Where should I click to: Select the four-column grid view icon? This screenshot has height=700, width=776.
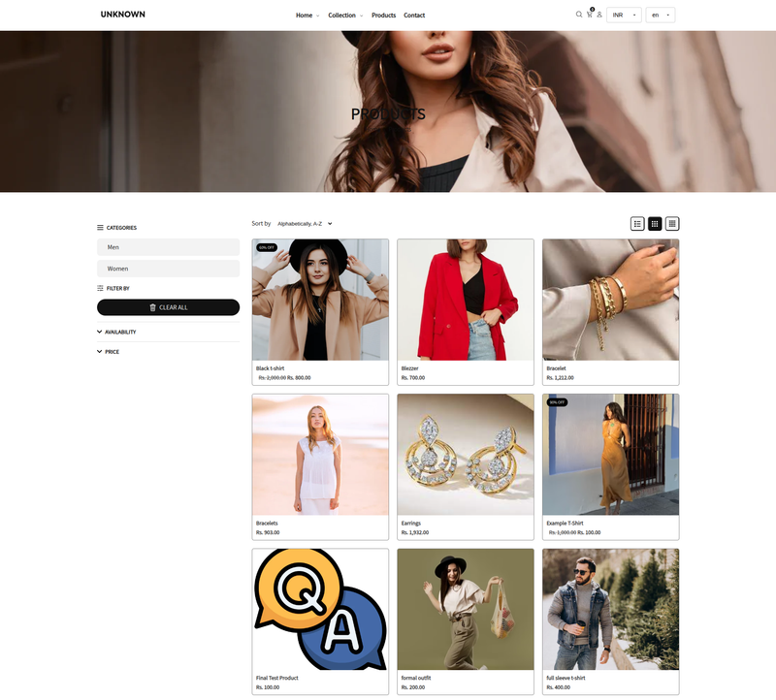(x=672, y=224)
